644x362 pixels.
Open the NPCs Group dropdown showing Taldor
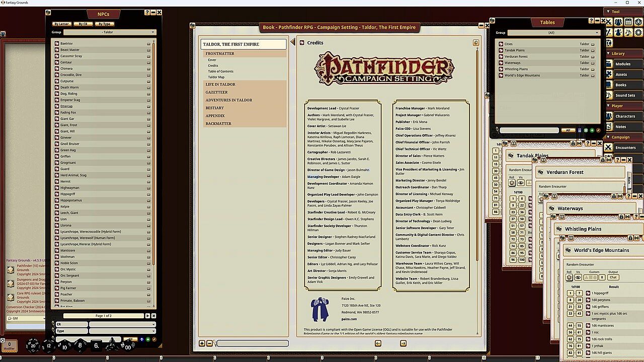coord(109,32)
